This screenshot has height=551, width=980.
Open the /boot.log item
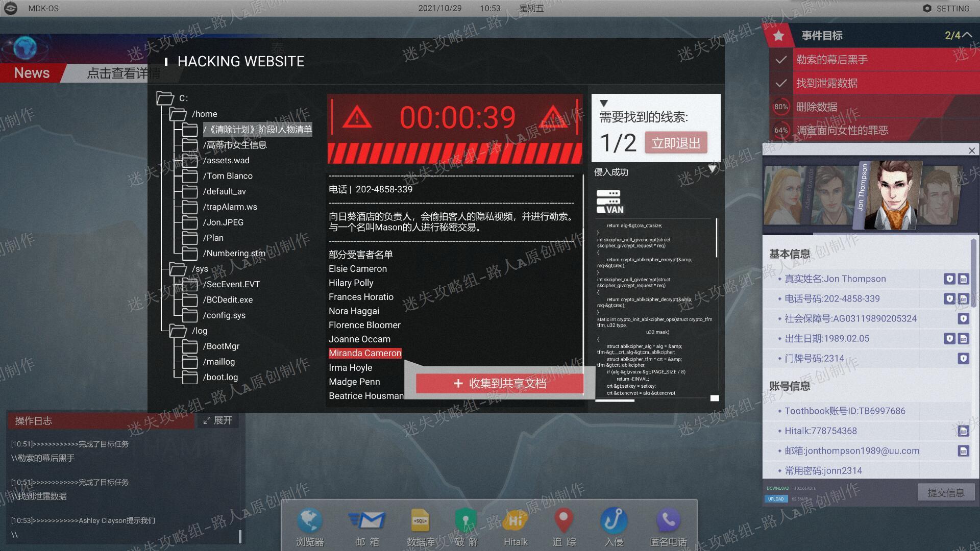[x=220, y=377]
